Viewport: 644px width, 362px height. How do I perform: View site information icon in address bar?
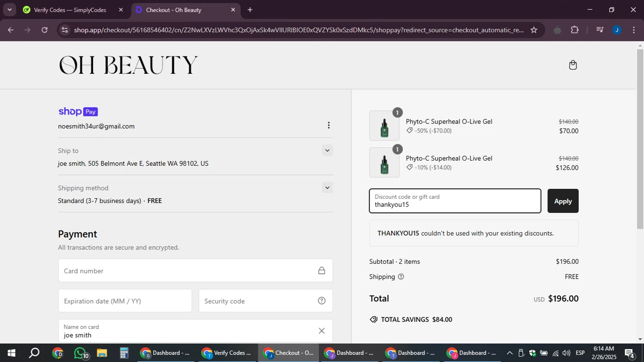point(65,30)
